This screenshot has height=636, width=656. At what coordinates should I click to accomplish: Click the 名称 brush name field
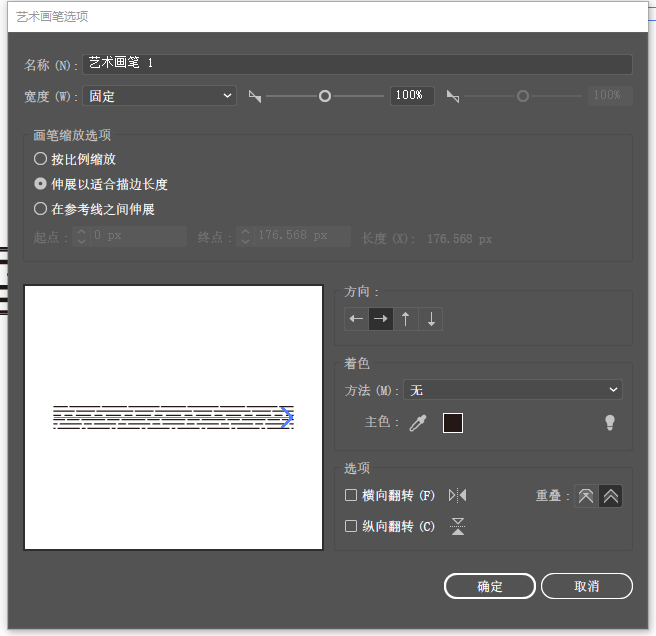[x=357, y=64]
